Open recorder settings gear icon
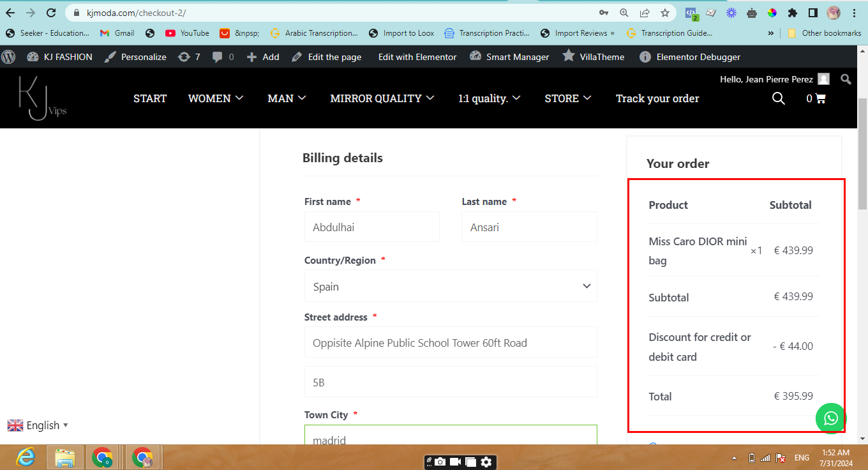868x470 pixels. click(486, 462)
